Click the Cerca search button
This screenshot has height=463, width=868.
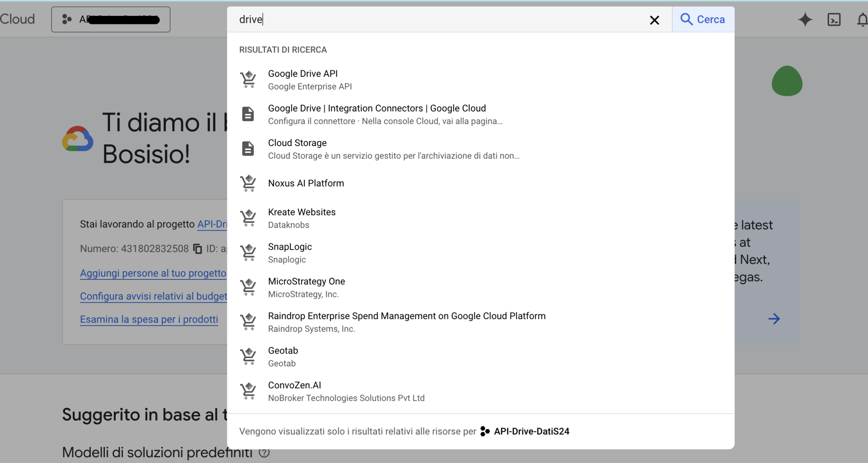(x=703, y=19)
